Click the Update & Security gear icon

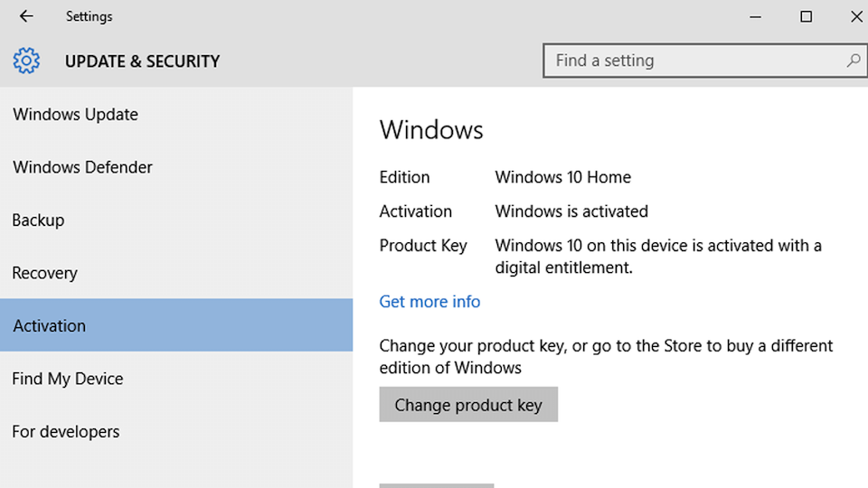tap(26, 61)
